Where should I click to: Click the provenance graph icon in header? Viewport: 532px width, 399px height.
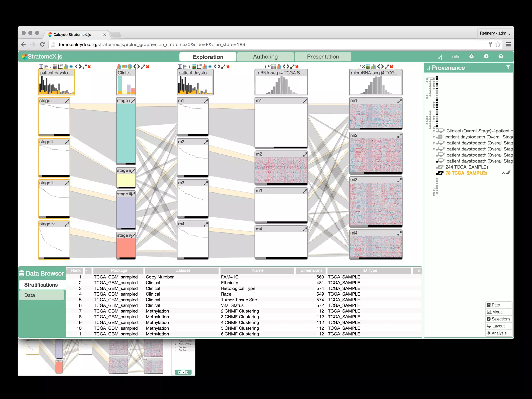(440, 57)
